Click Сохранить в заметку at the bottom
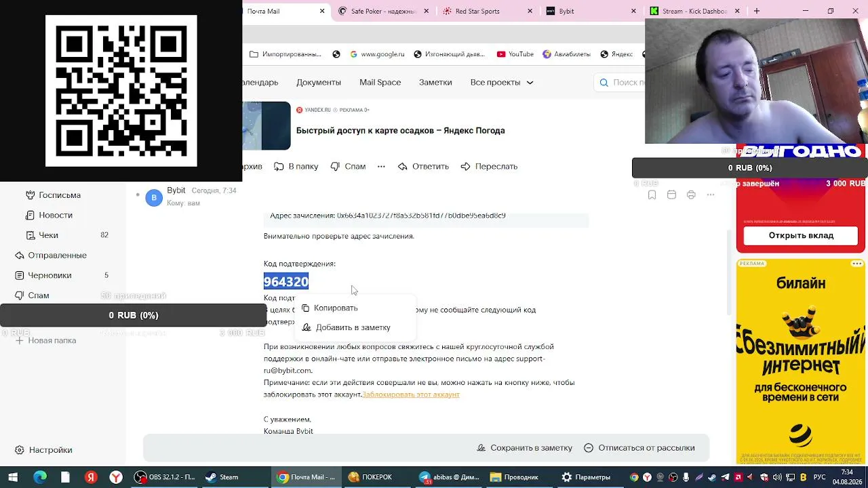 525,448
